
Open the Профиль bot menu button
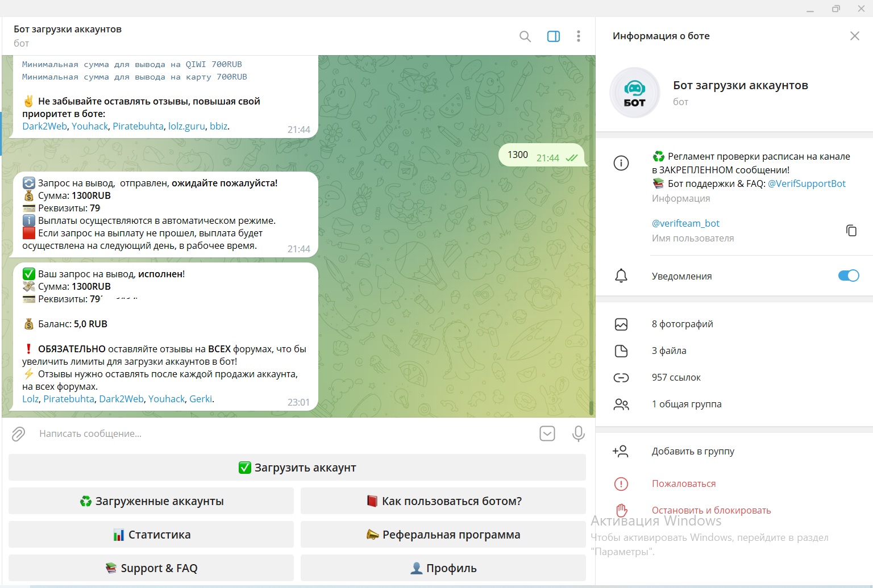(443, 568)
